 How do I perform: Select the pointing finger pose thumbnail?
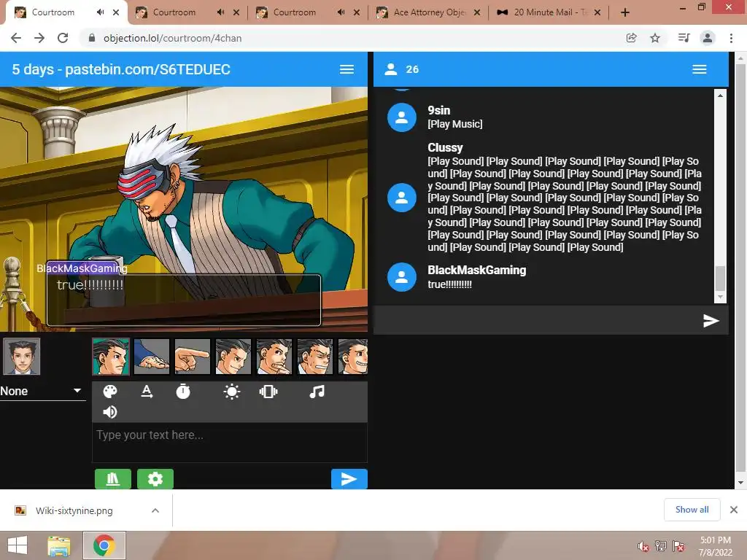pos(193,357)
